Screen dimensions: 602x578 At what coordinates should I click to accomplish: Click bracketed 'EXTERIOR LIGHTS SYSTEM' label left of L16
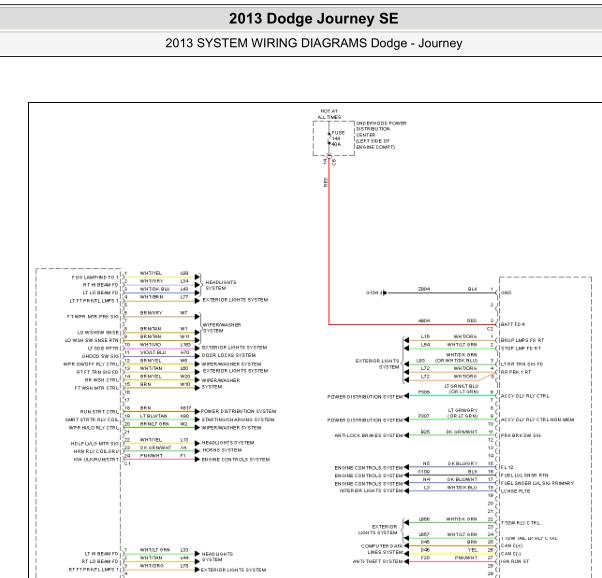pos(377,364)
